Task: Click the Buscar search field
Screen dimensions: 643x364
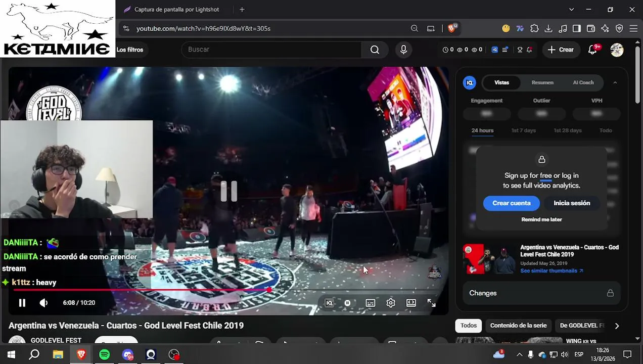Action: (x=271, y=50)
